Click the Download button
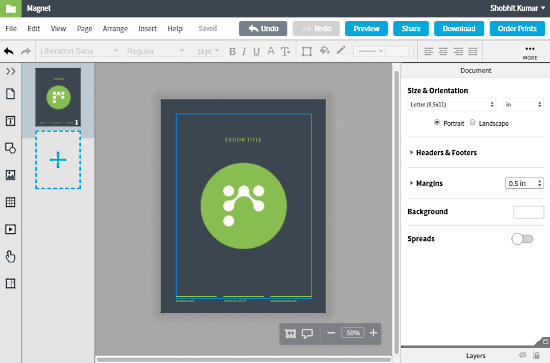Screen dimensions: 550x363 (459, 28)
